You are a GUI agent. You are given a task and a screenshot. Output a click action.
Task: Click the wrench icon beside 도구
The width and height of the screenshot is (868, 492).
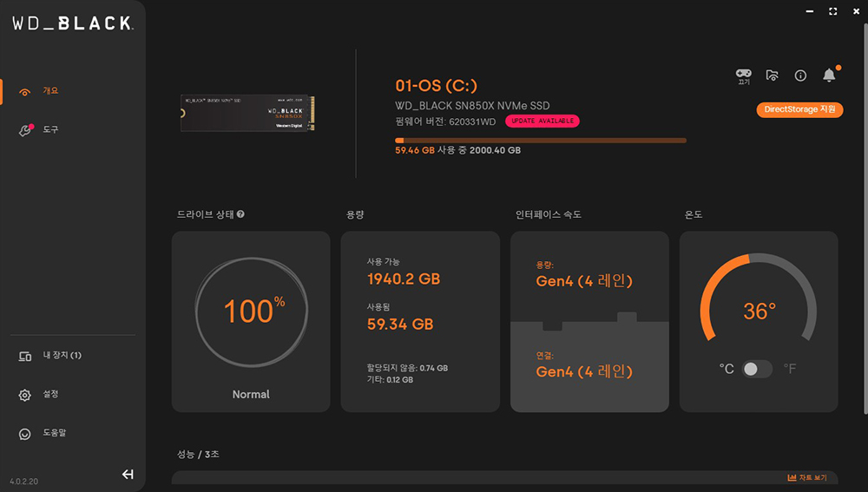[25, 130]
